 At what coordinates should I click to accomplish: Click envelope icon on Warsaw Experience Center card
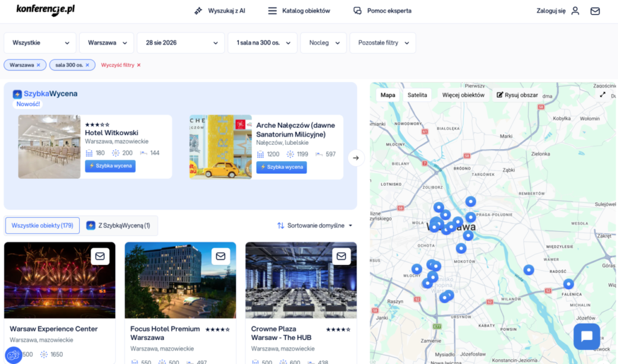100,257
